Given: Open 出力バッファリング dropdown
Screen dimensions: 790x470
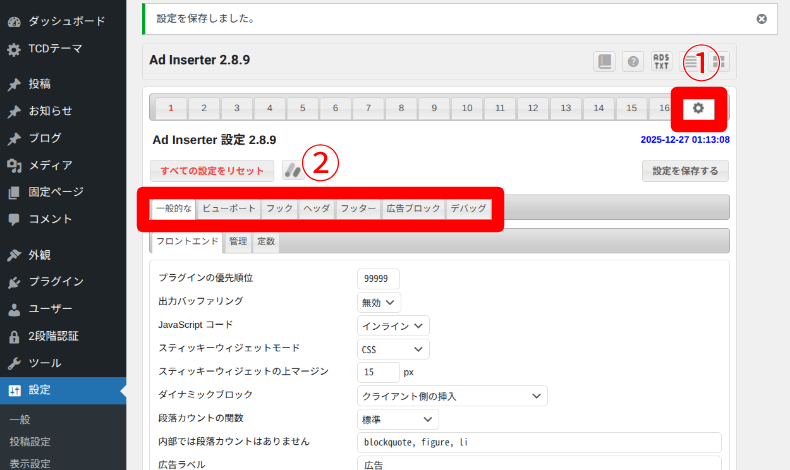Looking at the screenshot, I should (x=378, y=303).
